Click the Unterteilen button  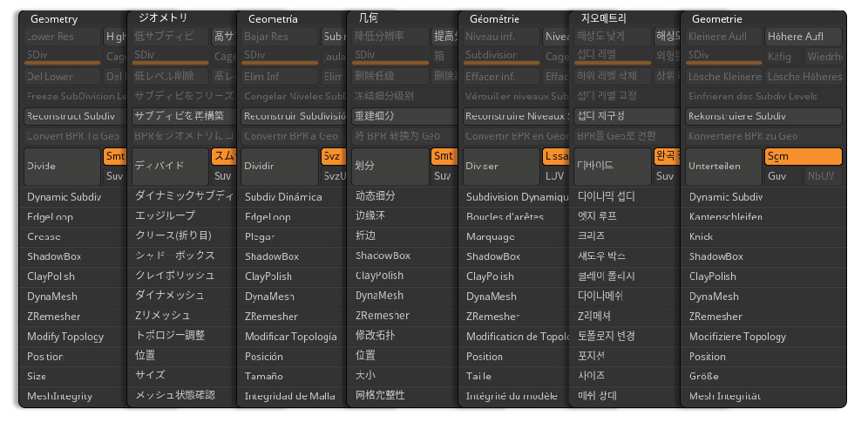point(723,166)
